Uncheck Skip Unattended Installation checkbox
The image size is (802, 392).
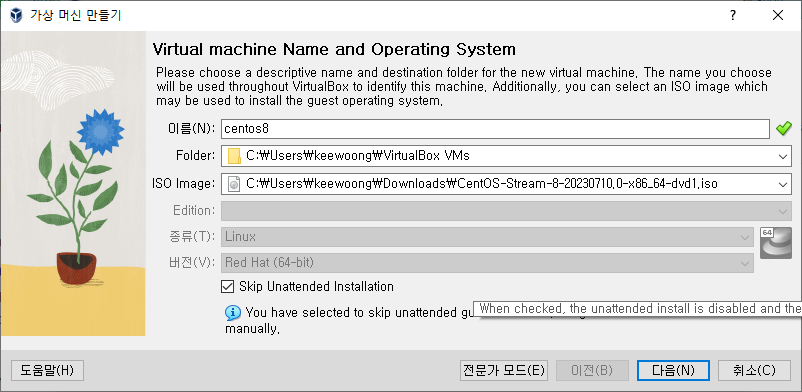tap(227, 286)
